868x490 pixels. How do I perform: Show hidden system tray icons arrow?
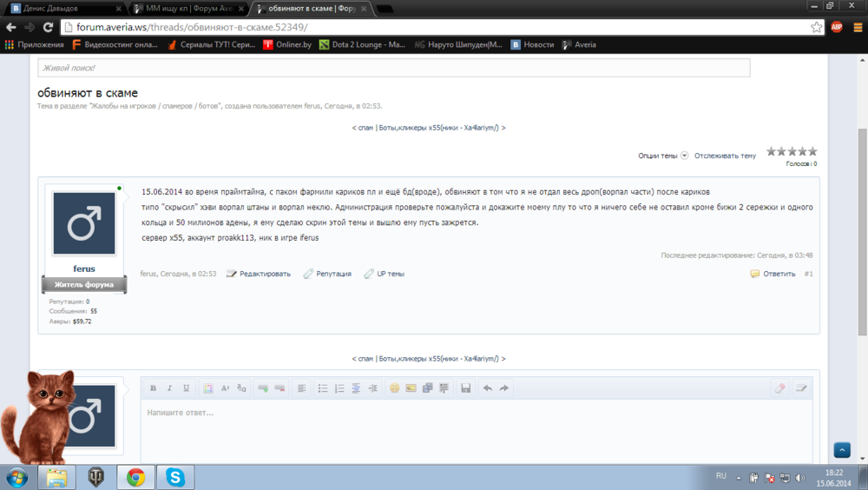tap(738, 477)
